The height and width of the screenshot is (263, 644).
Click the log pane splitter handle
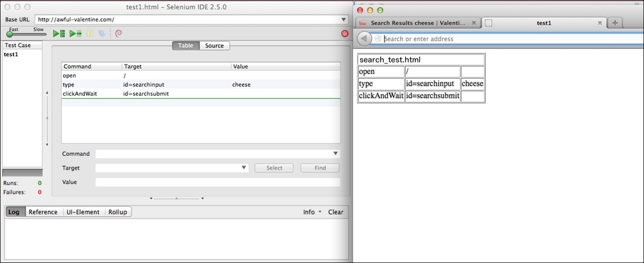176,199
